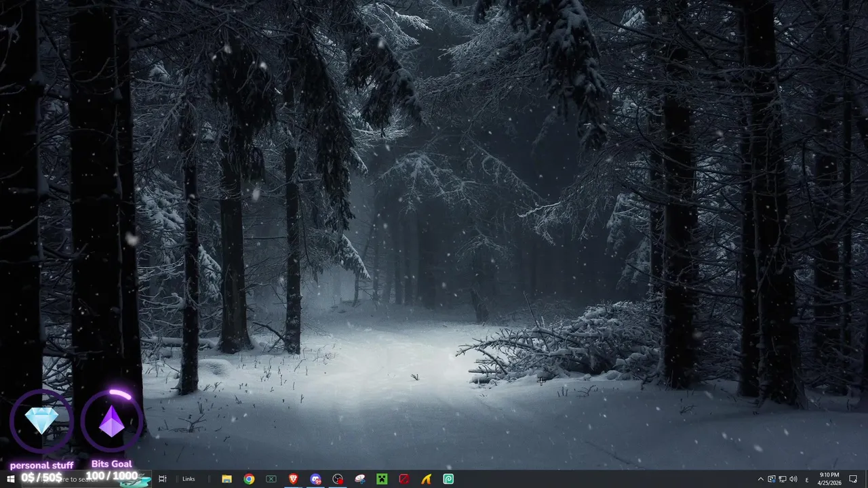Launch Brave browser from the taskbar
Viewport: 868px width, 488px height.
coord(293,479)
